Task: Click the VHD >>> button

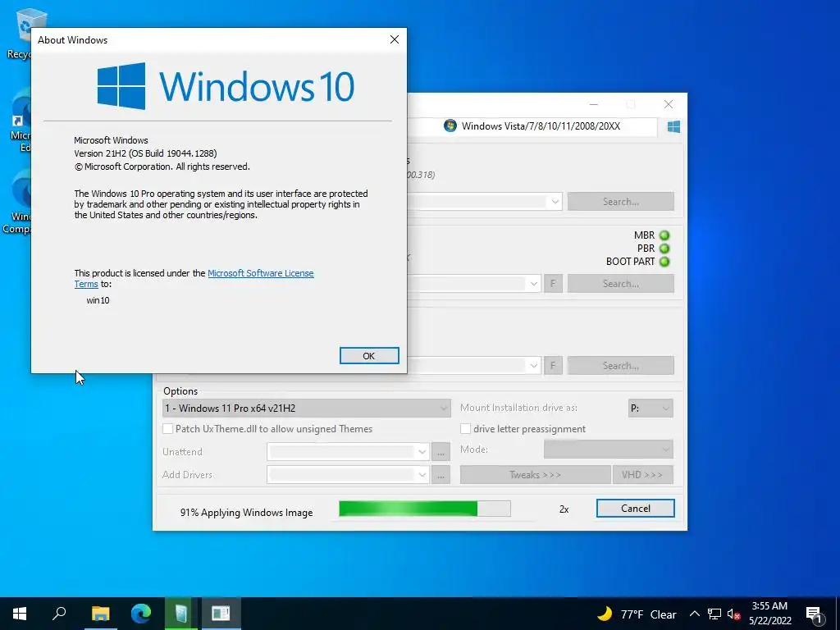Action: click(642, 475)
